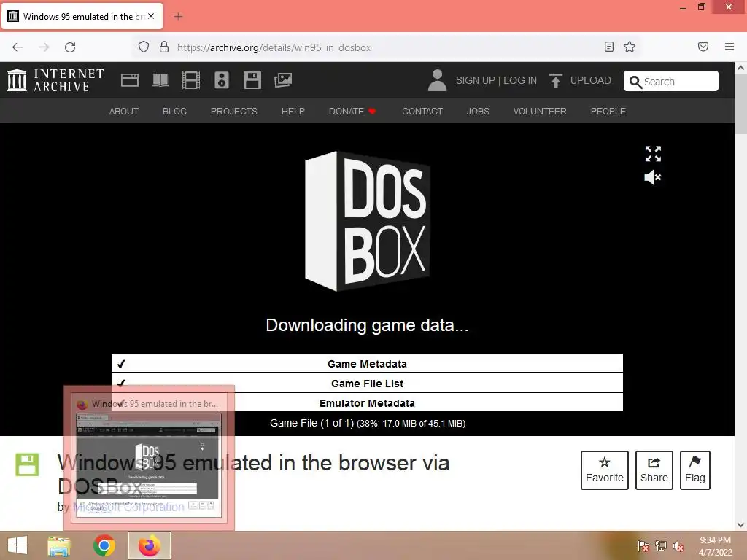The width and height of the screenshot is (747, 560).
Task: Click the Game Metadata progress row
Action: pyautogui.click(x=367, y=363)
